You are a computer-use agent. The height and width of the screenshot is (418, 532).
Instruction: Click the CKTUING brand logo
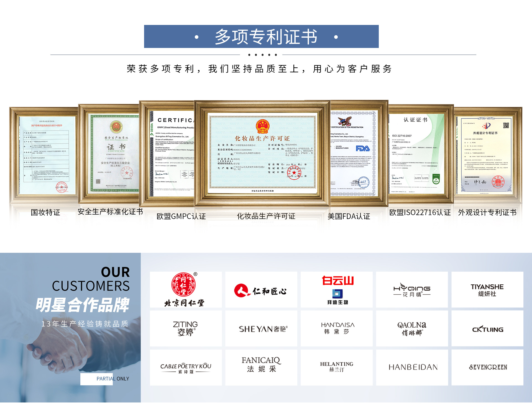point(487,329)
